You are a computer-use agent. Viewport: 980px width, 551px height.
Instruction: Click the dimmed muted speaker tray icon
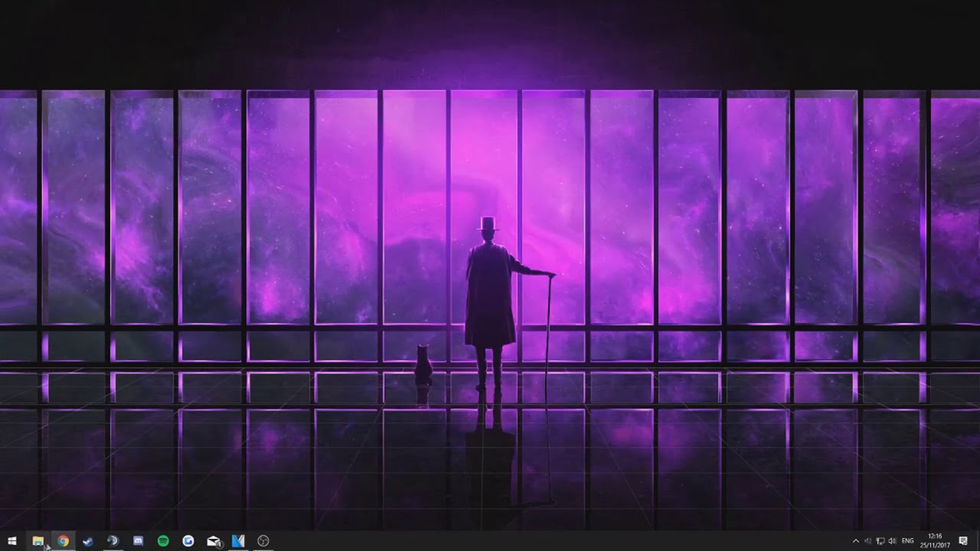coord(868,541)
